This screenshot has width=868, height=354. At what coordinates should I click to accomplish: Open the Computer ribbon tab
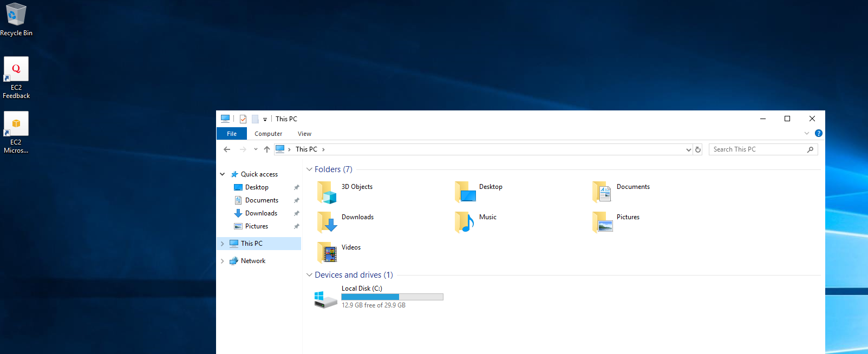click(x=269, y=134)
